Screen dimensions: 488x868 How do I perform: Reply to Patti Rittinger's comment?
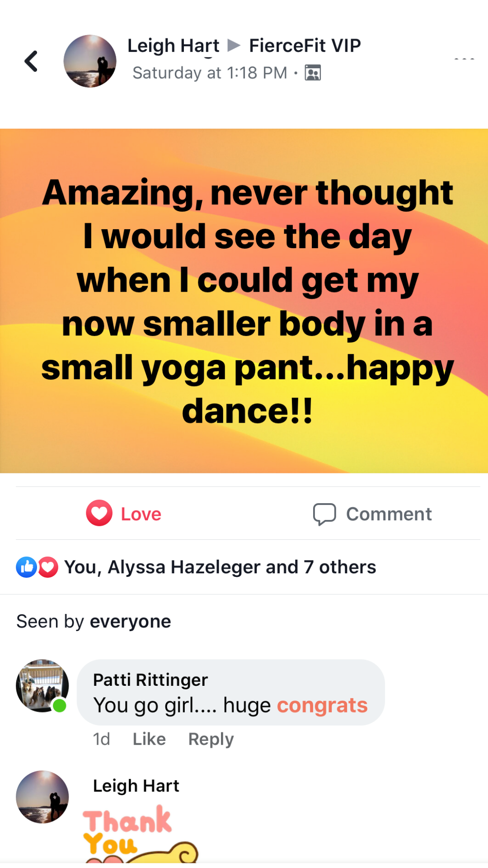[211, 739]
